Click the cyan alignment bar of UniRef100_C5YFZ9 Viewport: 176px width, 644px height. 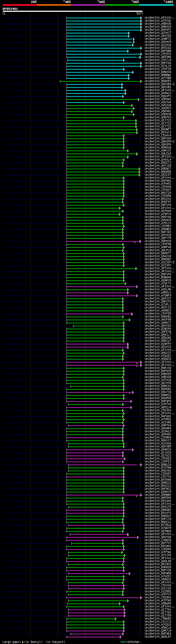pos(95,69)
